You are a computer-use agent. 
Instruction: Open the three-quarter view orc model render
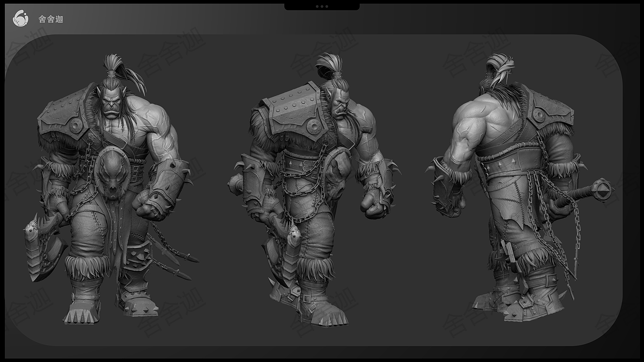[x=314, y=190]
